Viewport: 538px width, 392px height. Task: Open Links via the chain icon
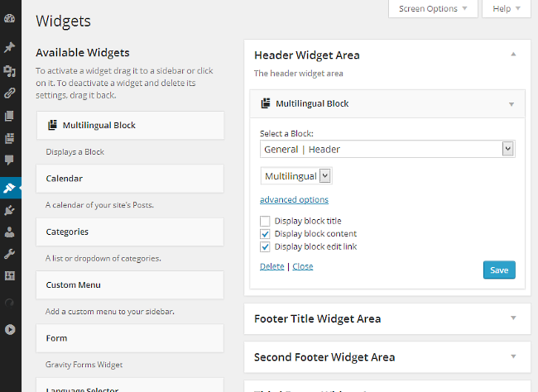point(10,93)
